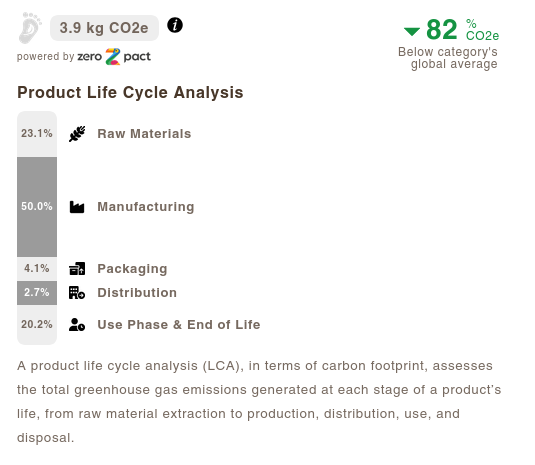Click the 3.9 kg CO2e badge
Image resolution: width=535 pixels, height=465 pixels.
[104, 28]
